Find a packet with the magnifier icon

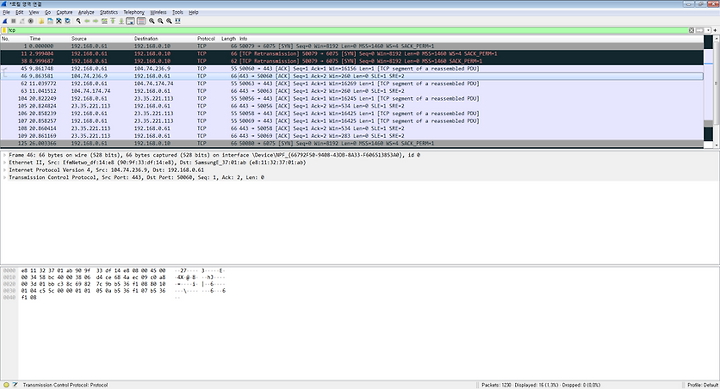point(79,21)
